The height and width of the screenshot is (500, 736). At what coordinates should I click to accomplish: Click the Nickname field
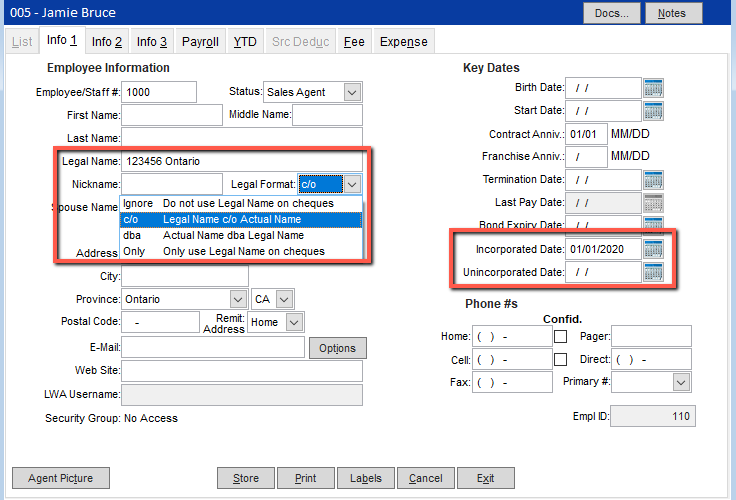click(x=172, y=184)
